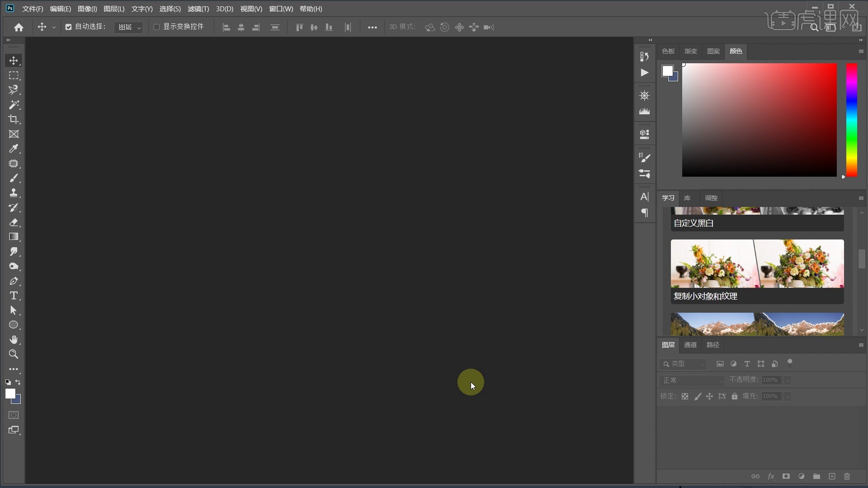Viewport: 868px width, 488px height.
Task: Open the 正常 blend mode dropdown
Action: [x=692, y=380]
